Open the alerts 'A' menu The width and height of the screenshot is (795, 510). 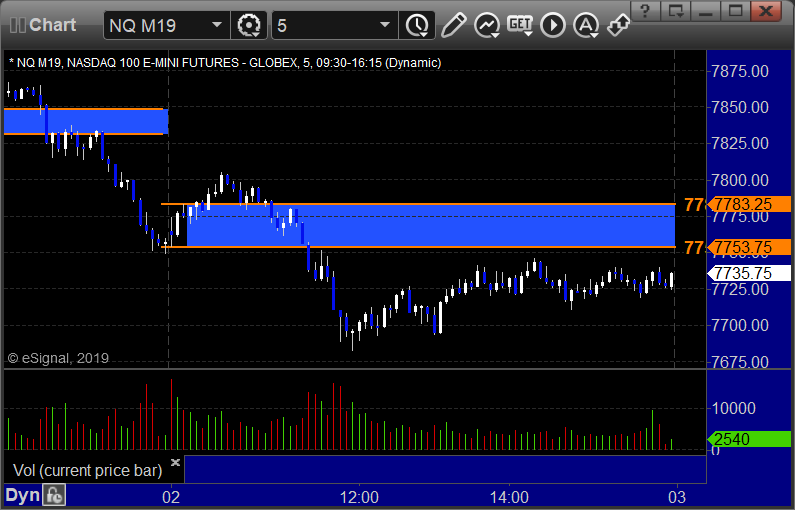[586, 25]
